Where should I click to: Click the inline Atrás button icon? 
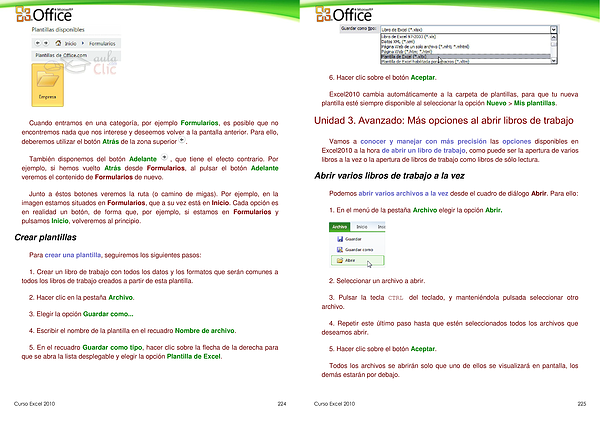point(182,140)
